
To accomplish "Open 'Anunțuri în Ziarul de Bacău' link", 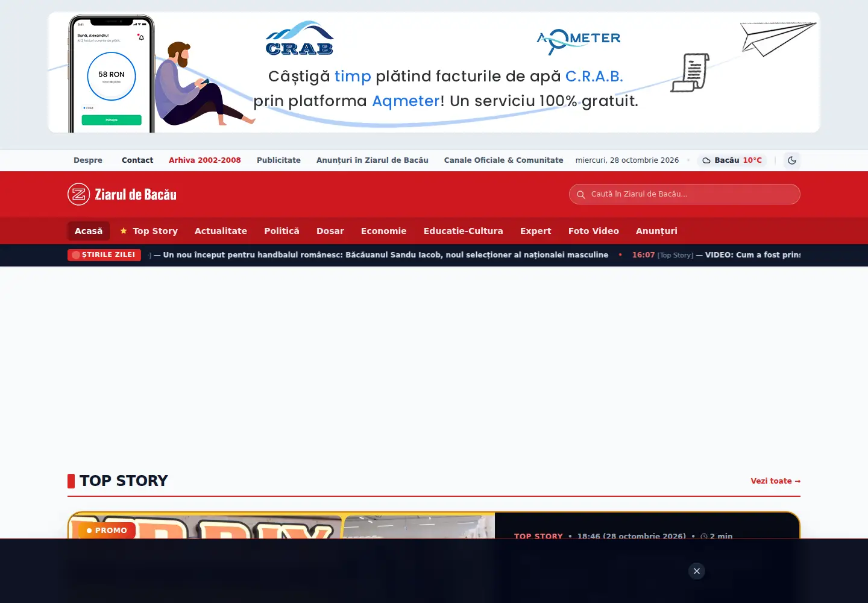I will pyautogui.click(x=373, y=160).
